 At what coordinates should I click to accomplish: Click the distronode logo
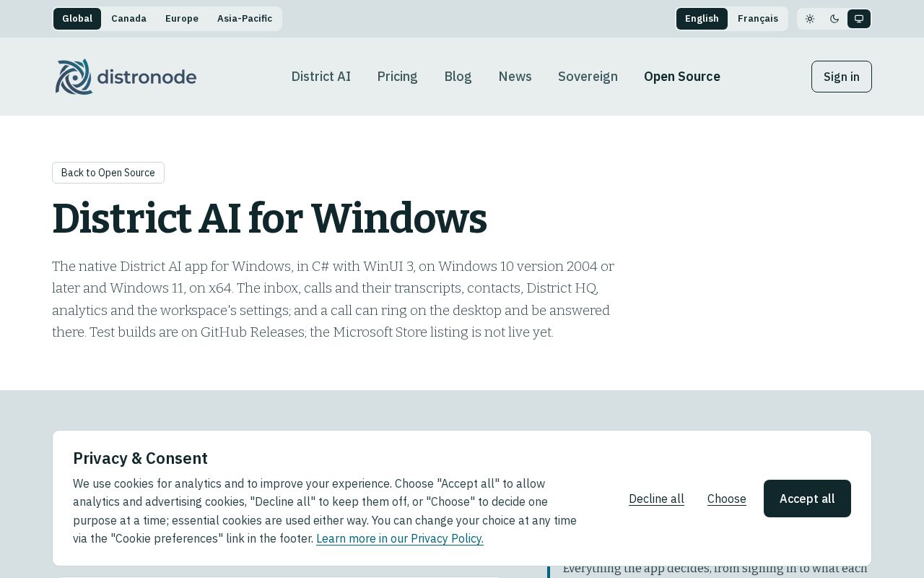[126, 77]
